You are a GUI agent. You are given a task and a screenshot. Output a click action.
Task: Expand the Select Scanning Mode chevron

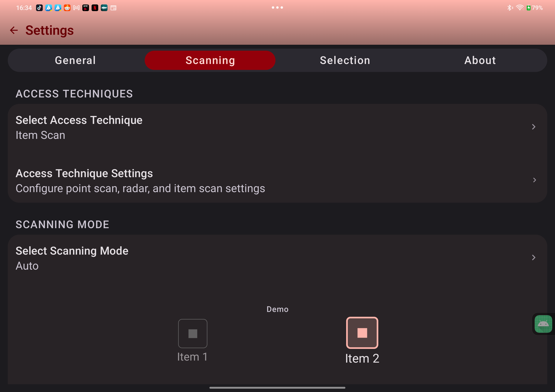point(534,257)
